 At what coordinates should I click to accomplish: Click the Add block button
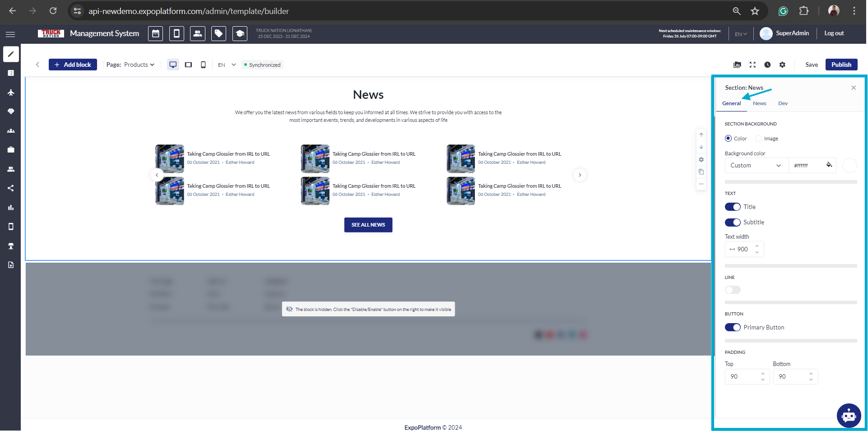[x=73, y=65]
